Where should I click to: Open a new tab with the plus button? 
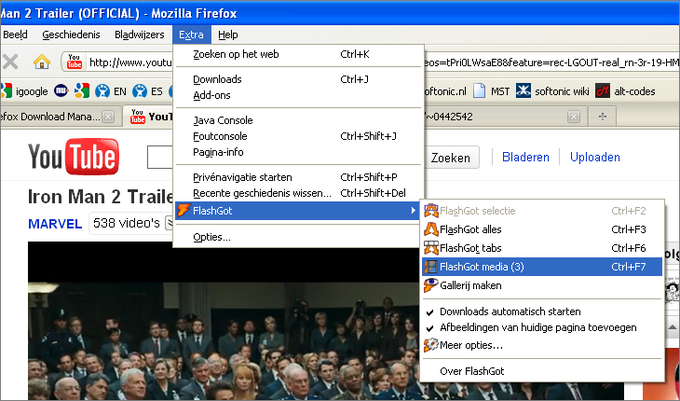[x=602, y=116]
